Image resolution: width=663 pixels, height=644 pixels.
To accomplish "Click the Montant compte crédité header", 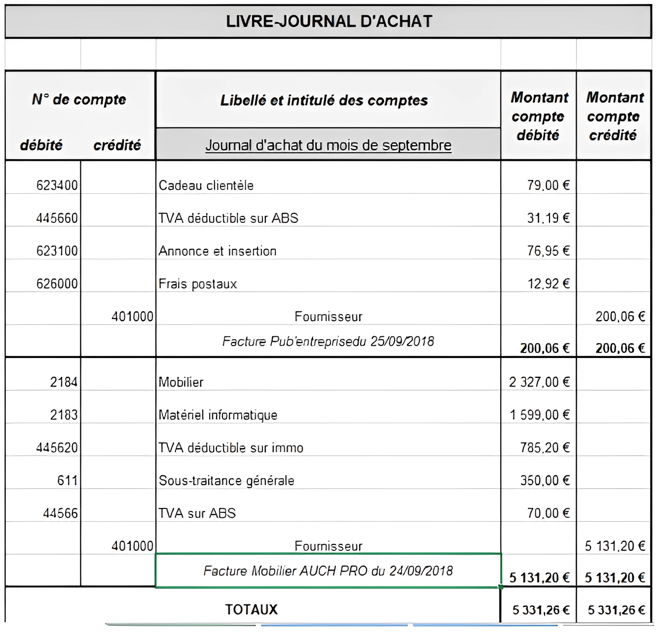I will pos(614,116).
